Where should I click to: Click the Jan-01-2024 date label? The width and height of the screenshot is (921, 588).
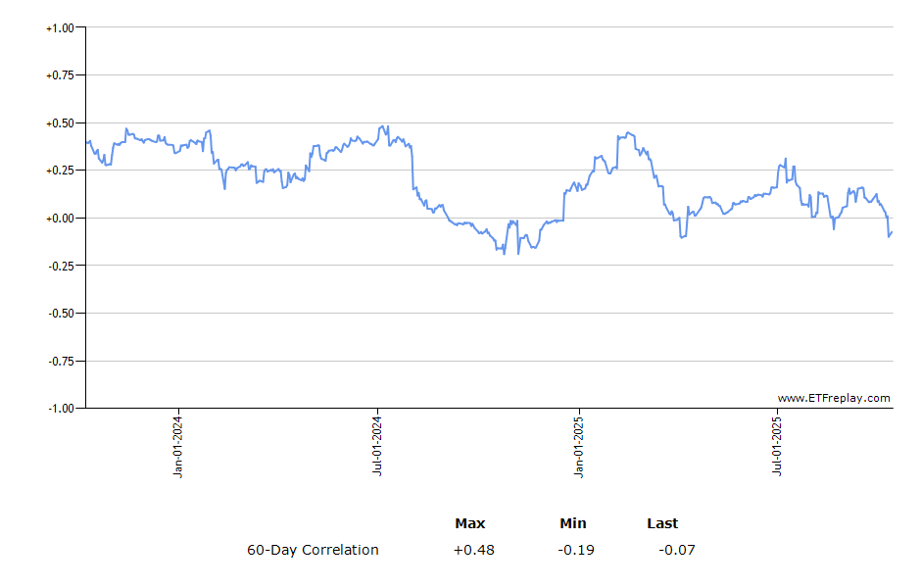click(x=178, y=446)
